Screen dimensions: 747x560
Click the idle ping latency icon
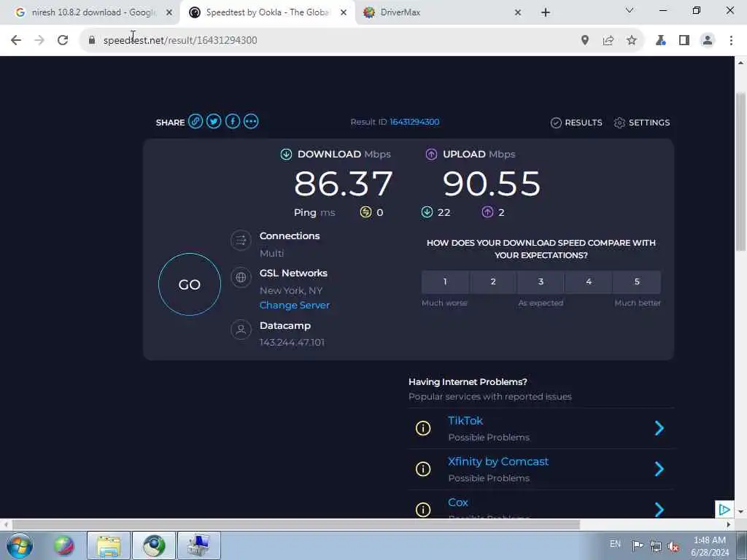[365, 212]
